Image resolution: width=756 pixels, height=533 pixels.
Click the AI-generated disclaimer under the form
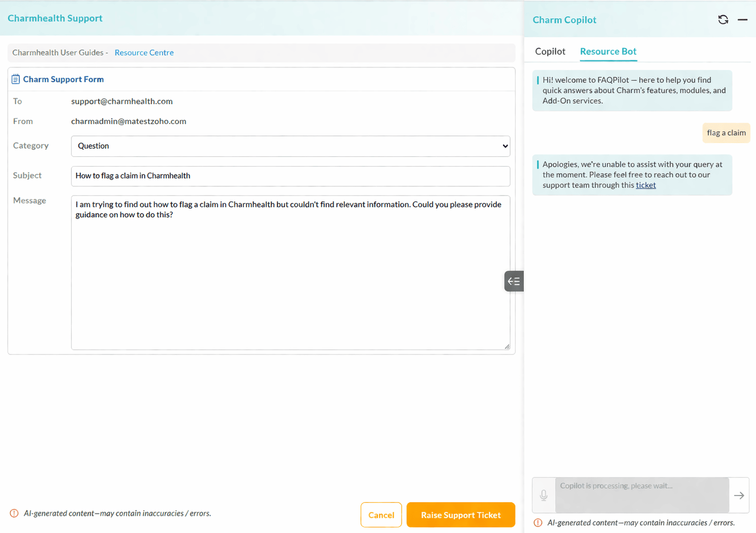pos(117,513)
